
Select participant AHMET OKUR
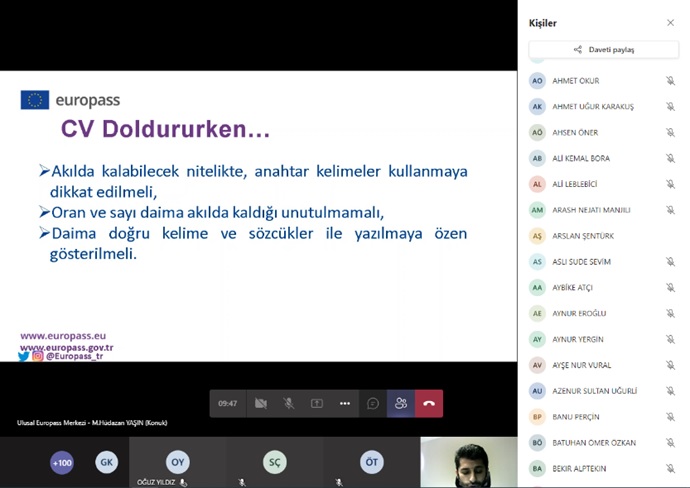[602, 81]
